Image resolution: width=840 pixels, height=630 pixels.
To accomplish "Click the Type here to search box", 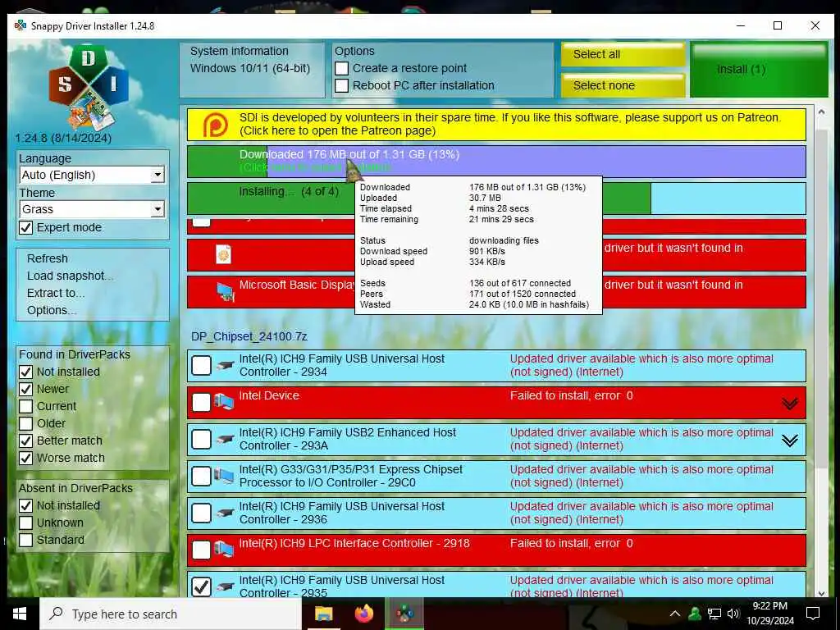I will [171, 614].
